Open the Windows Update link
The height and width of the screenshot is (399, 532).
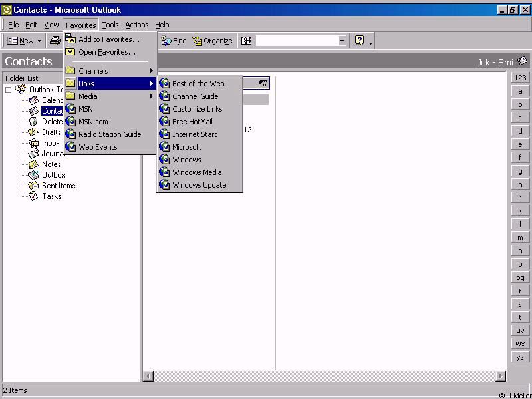200,185
